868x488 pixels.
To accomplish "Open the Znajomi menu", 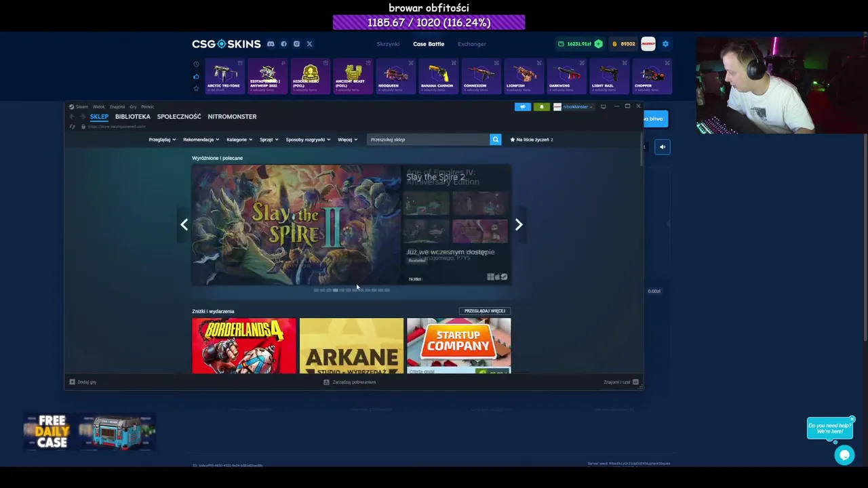I will click(x=117, y=106).
